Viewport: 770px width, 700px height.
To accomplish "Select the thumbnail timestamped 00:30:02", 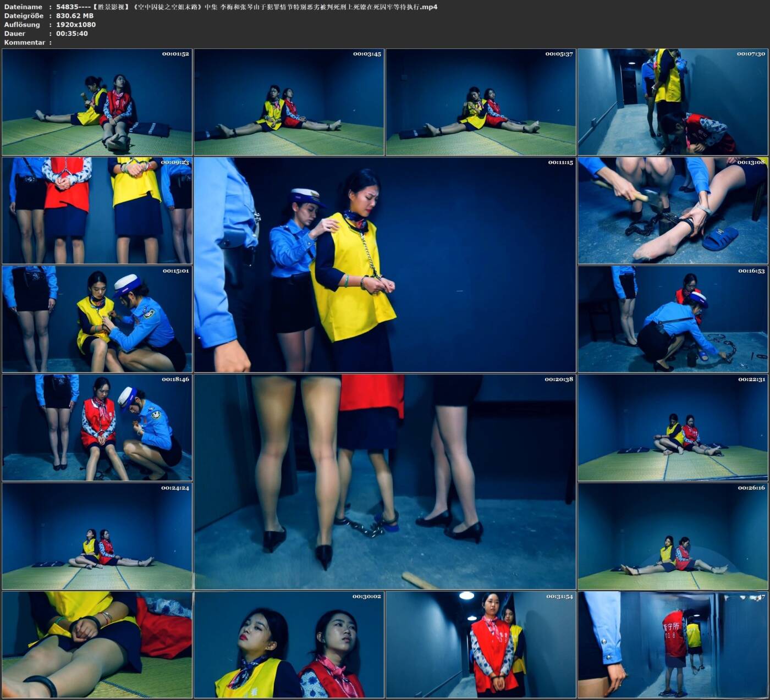I will 289,644.
